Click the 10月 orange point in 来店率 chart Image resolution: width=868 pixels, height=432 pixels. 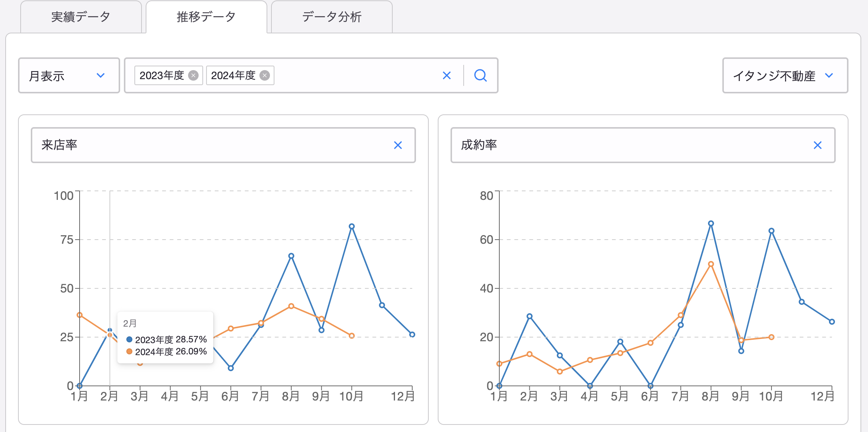point(352,336)
